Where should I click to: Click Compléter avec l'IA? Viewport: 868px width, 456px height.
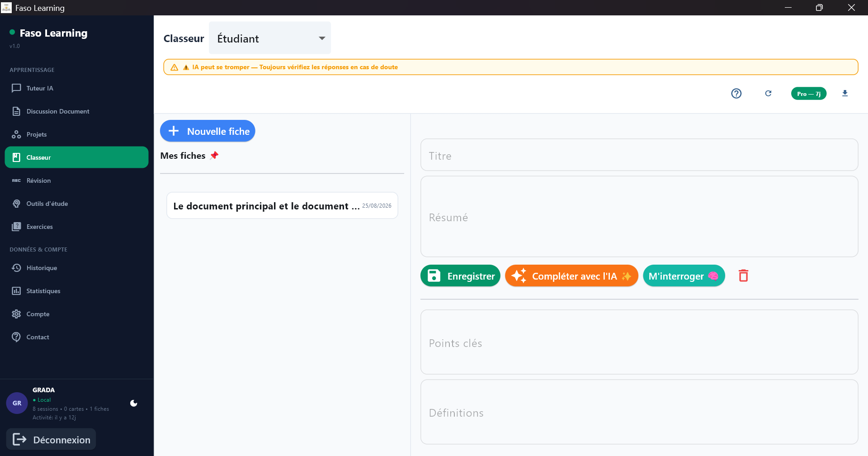pos(571,276)
